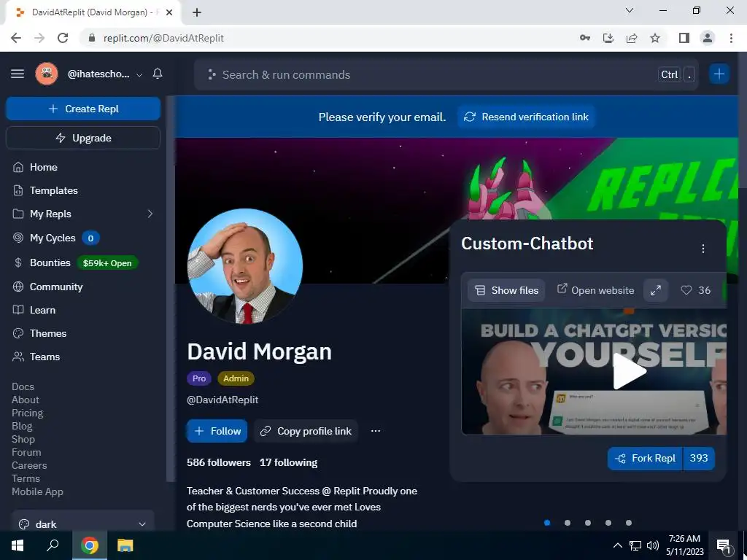Select the last carousel dot
Image resolution: width=747 pixels, height=560 pixels.
pos(629,523)
